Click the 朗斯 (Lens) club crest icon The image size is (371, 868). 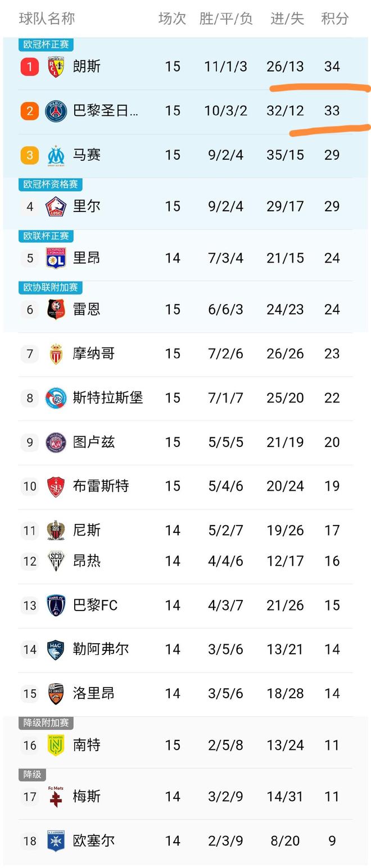click(55, 66)
